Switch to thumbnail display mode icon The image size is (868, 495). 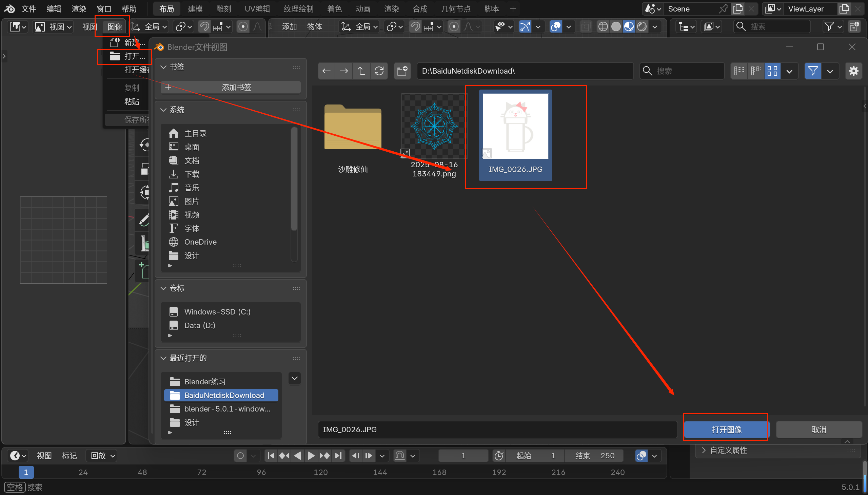(x=772, y=71)
